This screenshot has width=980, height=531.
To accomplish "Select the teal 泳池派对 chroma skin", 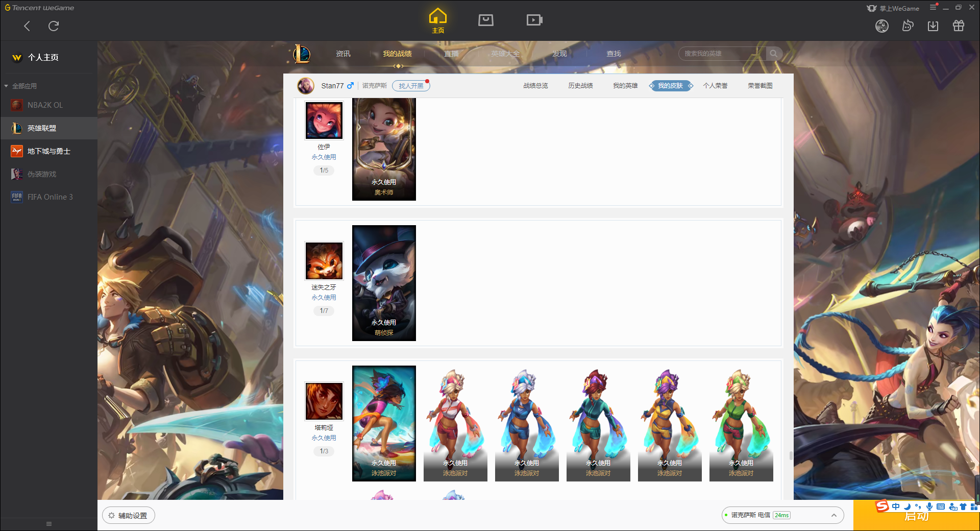I will (598, 423).
